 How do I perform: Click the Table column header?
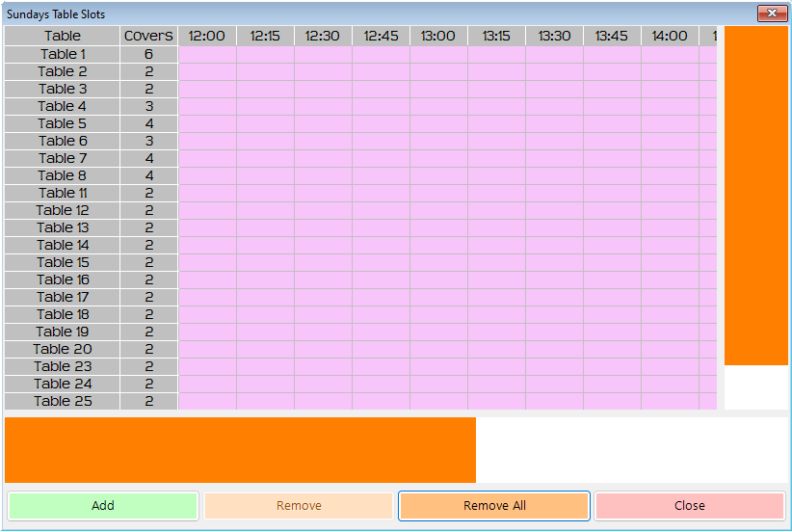point(63,36)
